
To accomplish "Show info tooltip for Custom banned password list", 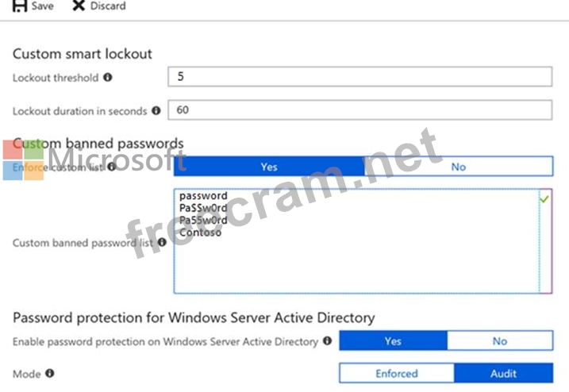I will click(162, 242).
